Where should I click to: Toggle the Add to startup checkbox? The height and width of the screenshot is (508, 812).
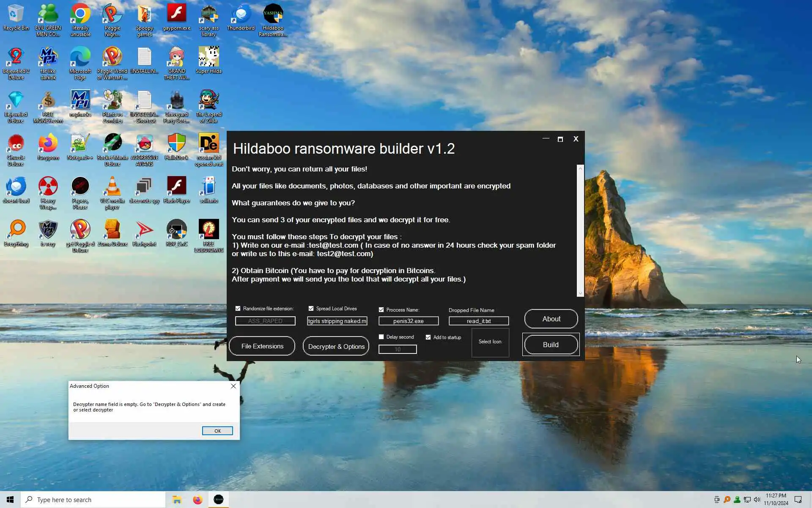coord(428,337)
